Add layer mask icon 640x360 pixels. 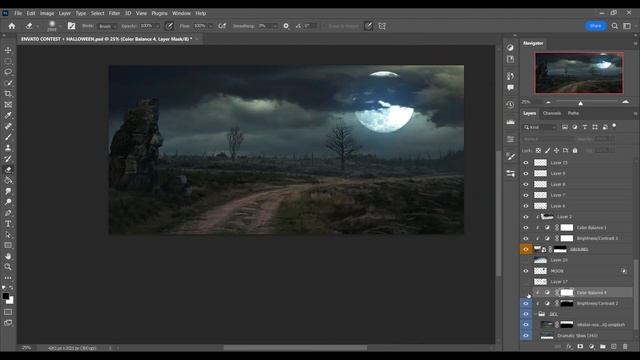click(580, 347)
